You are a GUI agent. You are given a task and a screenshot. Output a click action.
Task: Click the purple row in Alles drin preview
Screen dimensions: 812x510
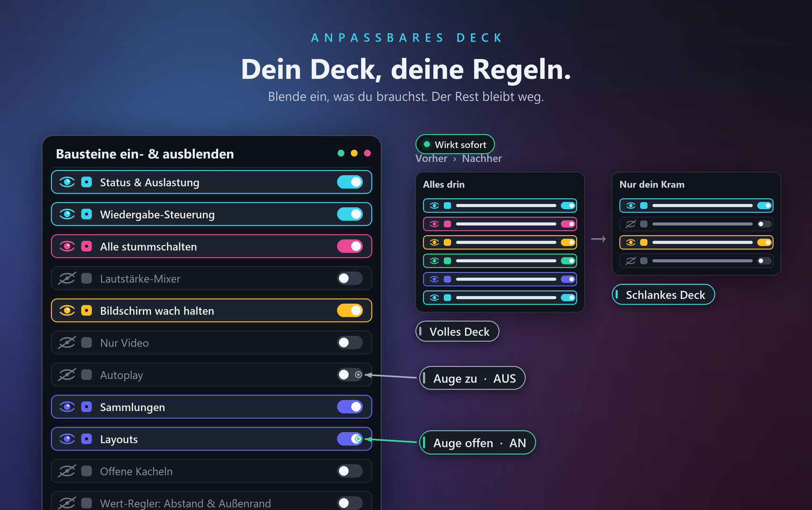(500, 279)
